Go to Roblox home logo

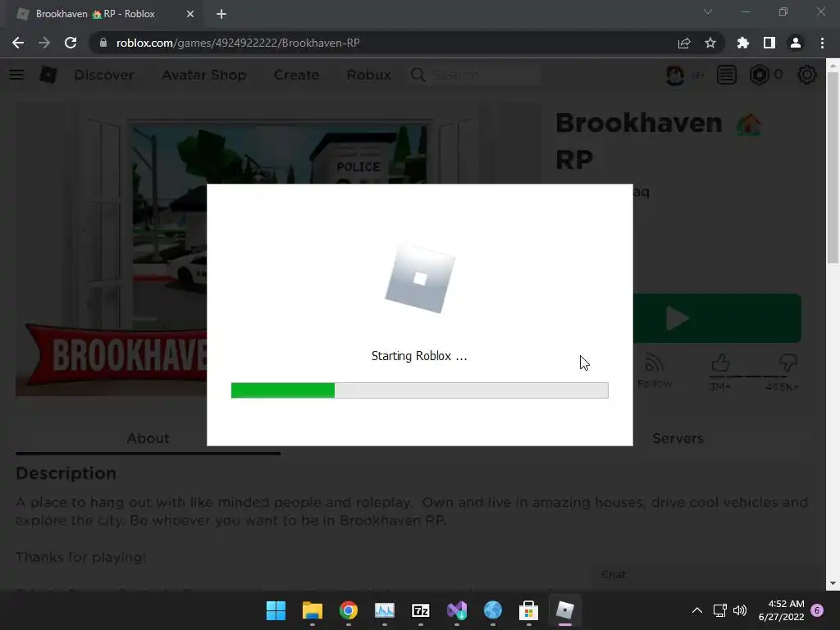48,75
